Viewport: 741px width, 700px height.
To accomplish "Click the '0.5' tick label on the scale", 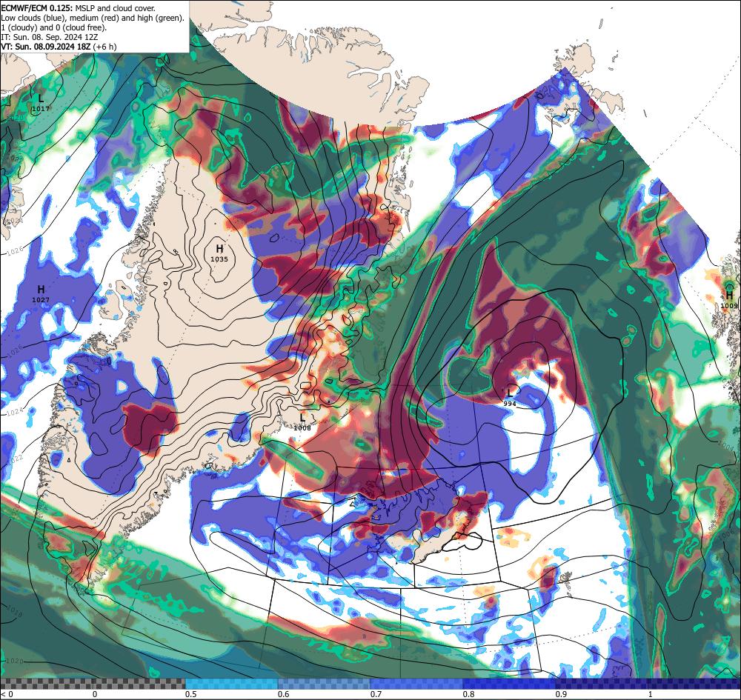I will click(x=191, y=694).
